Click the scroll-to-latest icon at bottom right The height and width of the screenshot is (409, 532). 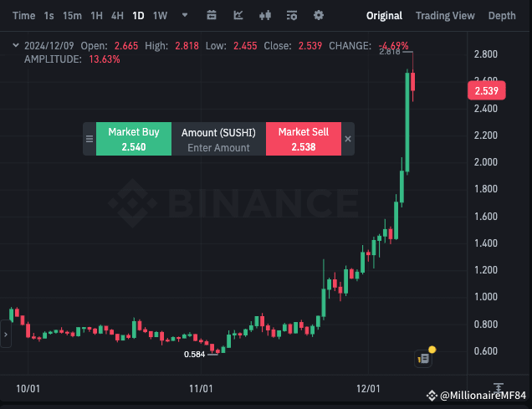point(498,389)
